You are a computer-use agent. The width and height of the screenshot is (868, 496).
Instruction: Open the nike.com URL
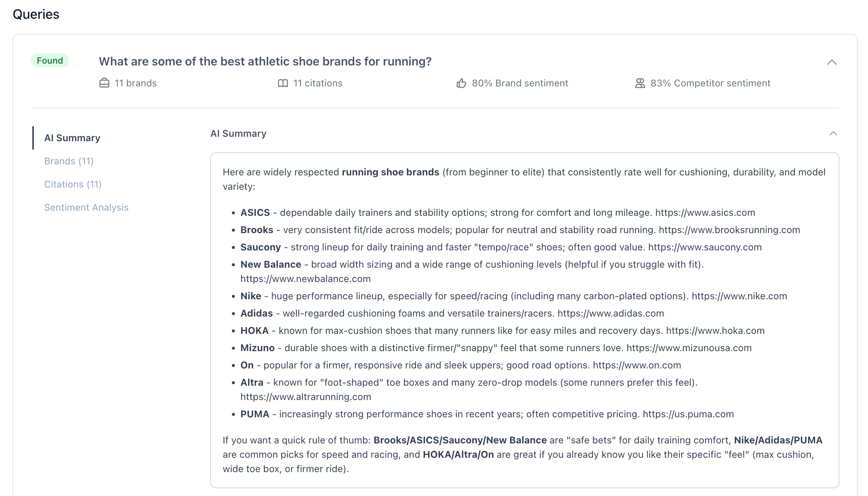(739, 296)
